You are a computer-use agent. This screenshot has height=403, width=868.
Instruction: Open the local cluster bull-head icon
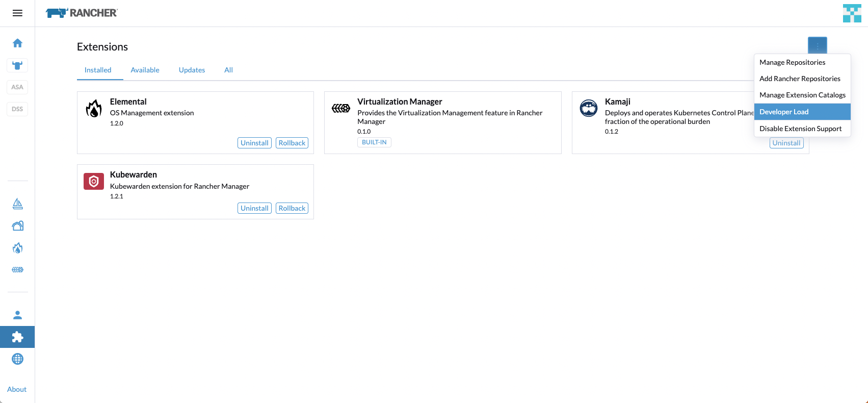click(17, 65)
